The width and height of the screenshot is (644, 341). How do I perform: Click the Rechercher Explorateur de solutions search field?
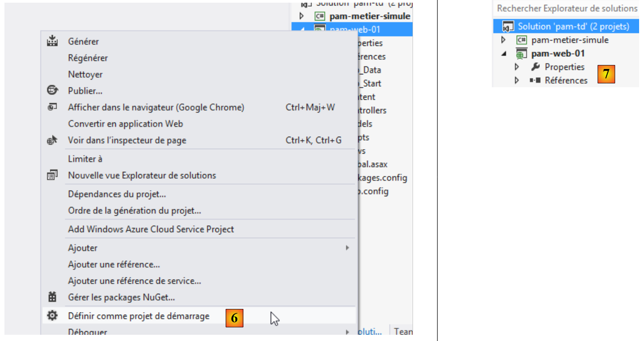tap(567, 8)
